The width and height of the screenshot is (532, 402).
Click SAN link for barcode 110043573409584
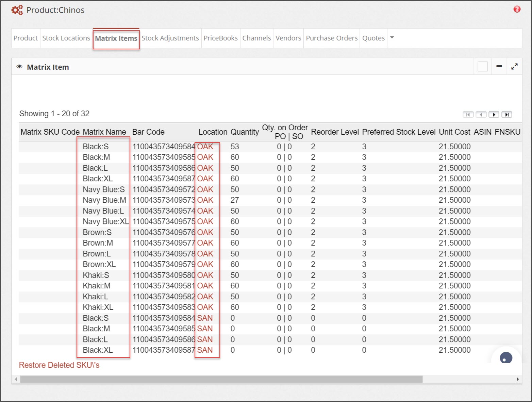click(x=205, y=318)
